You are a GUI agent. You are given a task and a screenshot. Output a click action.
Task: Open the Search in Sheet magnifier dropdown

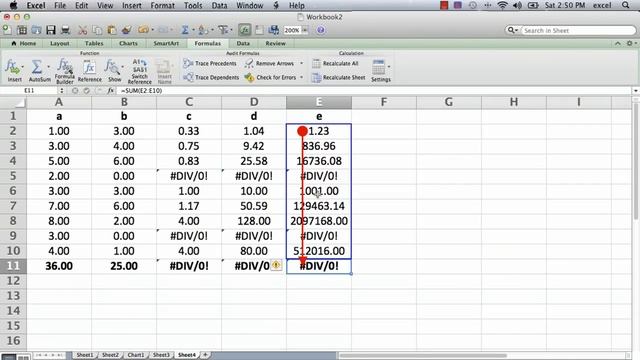[513, 30]
